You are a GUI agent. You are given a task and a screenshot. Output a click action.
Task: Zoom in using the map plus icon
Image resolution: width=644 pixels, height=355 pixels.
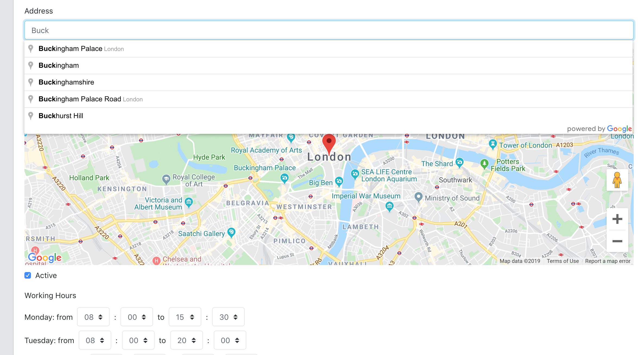[x=617, y=219]
